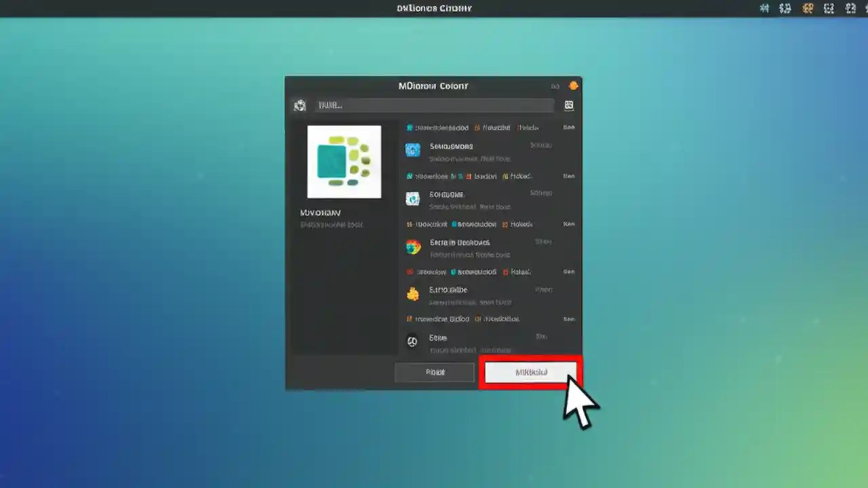868x488 pixels.
Task: Select the blue Seuqismons app icon
Action: tap(413, 150)
